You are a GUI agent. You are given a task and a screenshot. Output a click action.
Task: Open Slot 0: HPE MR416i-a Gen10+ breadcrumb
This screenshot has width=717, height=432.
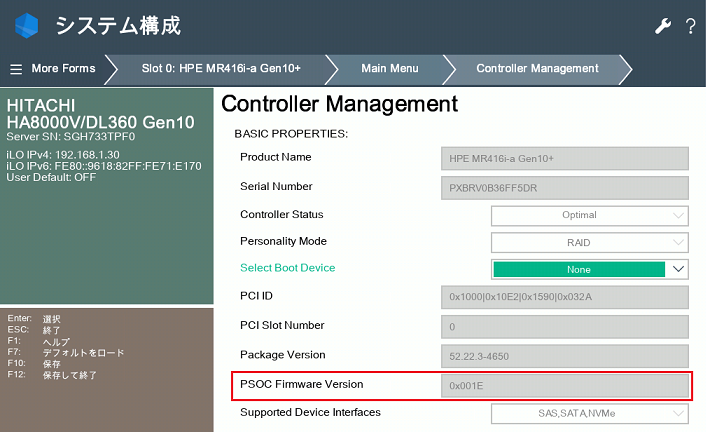click(221, 69)
